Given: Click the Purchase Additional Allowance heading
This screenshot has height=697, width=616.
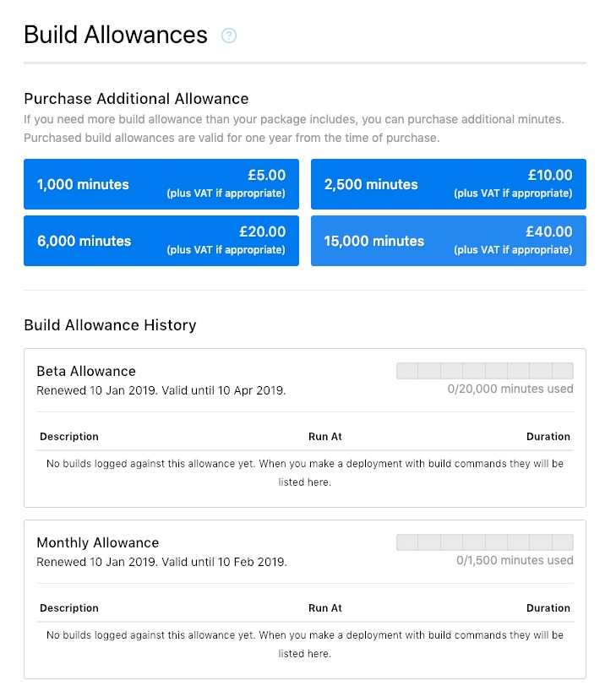Looking at the screenshot, I should (136, 99).
